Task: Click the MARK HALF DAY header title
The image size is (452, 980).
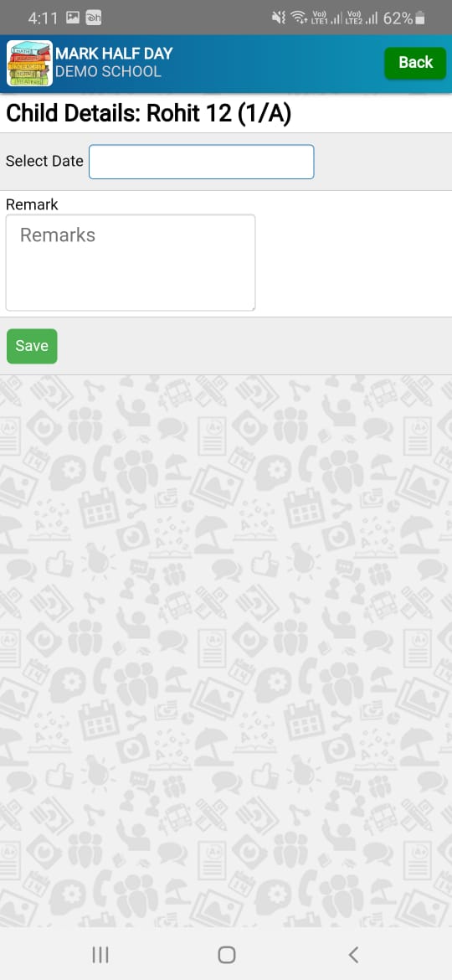Action: tap(114, 54)
